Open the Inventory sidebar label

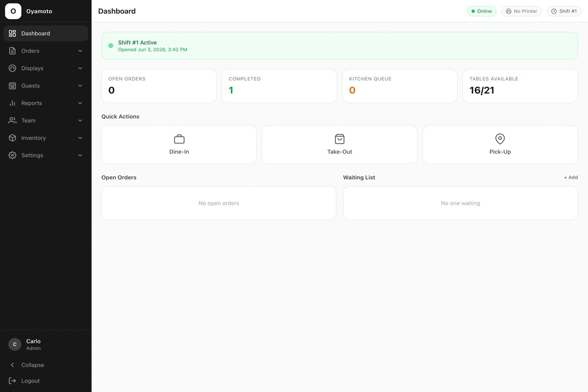pos(33,138)
